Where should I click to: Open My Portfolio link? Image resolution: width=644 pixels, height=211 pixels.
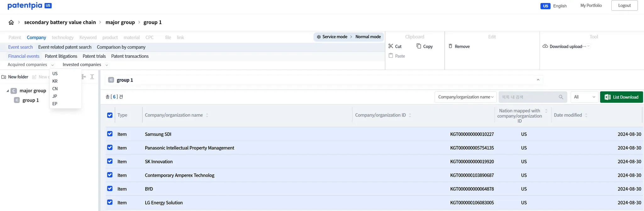pos(591,5)
